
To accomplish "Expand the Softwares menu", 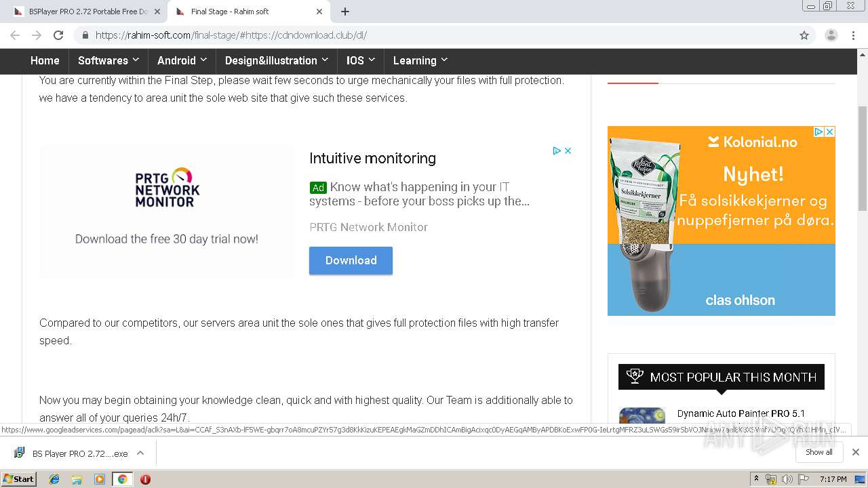I will click(108, 60).
